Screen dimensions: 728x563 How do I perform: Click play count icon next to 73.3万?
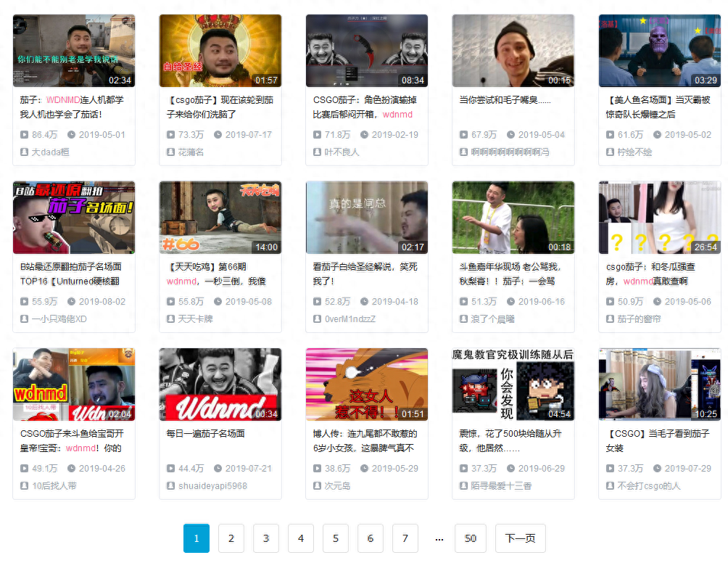pos(171,135)
